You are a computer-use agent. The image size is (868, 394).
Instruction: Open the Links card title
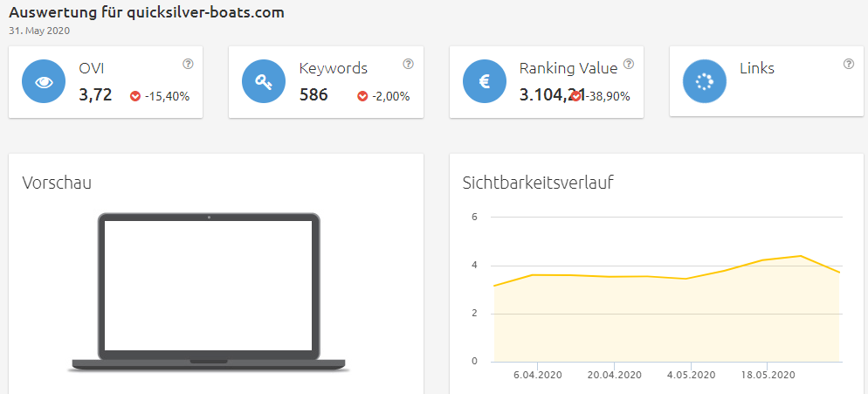point(757,68)
